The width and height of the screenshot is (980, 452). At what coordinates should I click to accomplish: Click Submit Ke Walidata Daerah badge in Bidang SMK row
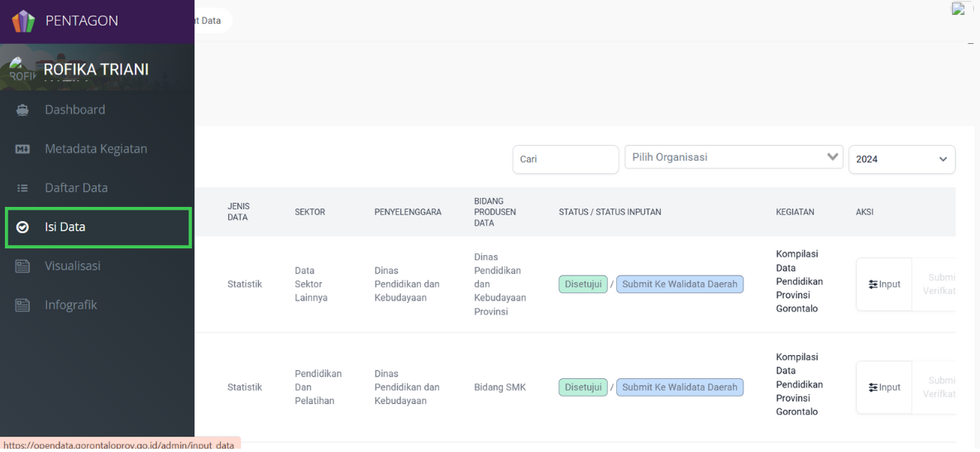pos(680,387)
